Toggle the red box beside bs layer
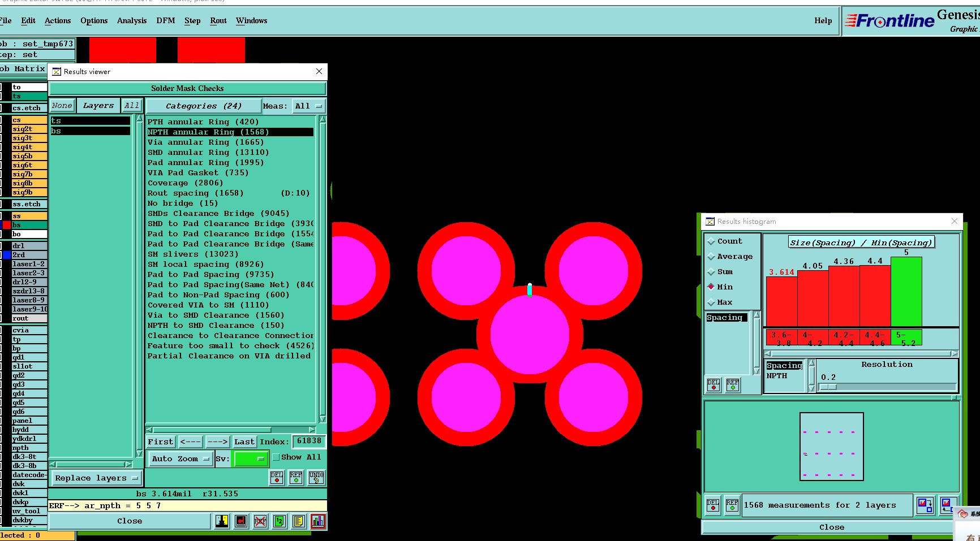Screen dimensions: 980x541 [7, 225]
